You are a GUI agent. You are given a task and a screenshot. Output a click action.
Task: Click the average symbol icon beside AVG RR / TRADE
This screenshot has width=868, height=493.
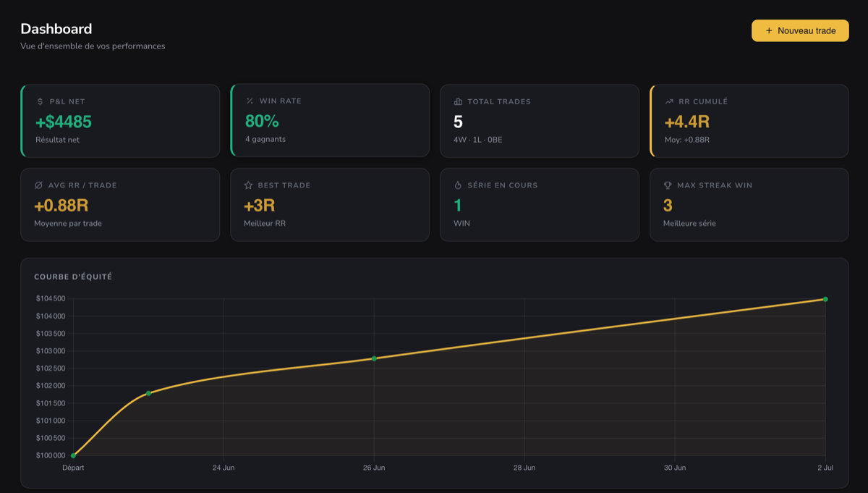click(38, 185)
